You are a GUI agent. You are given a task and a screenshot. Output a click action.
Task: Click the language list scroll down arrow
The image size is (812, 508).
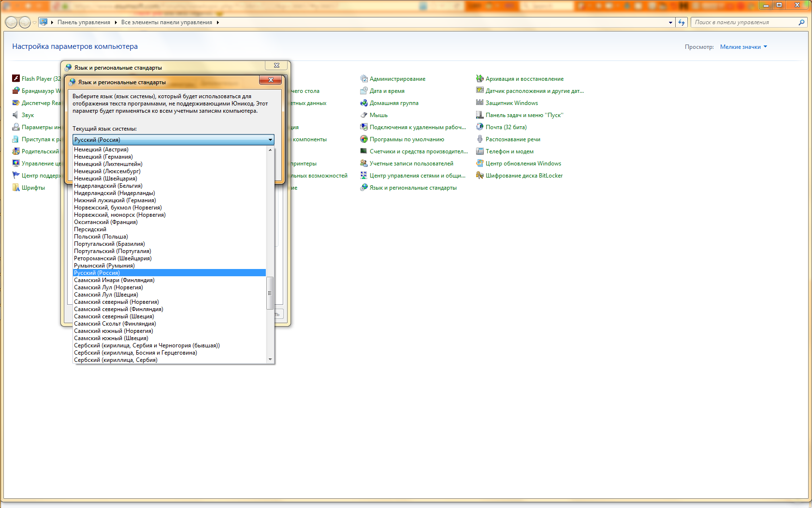[x=270, y=359]
